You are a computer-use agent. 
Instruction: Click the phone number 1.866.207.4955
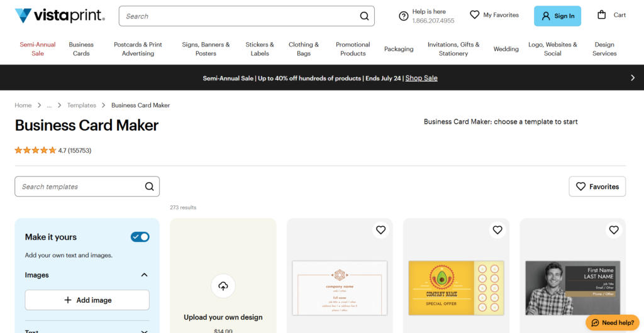click(433, 21)
